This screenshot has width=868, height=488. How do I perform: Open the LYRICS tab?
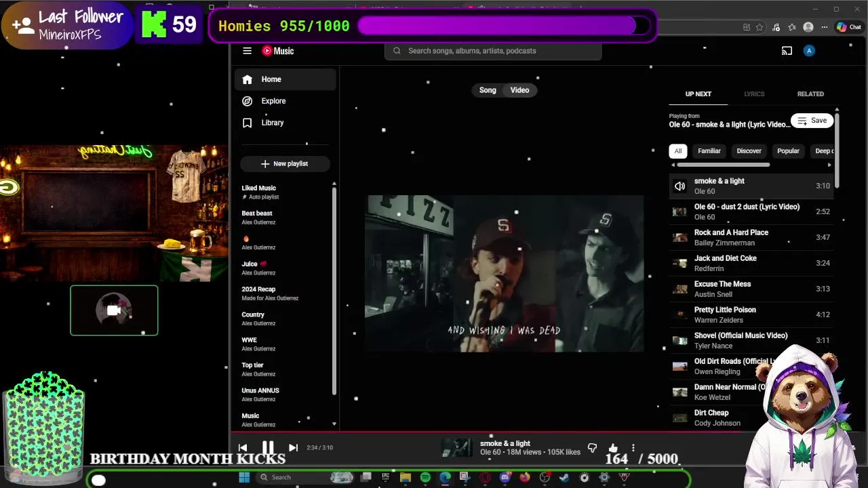[x=754, y=94]
